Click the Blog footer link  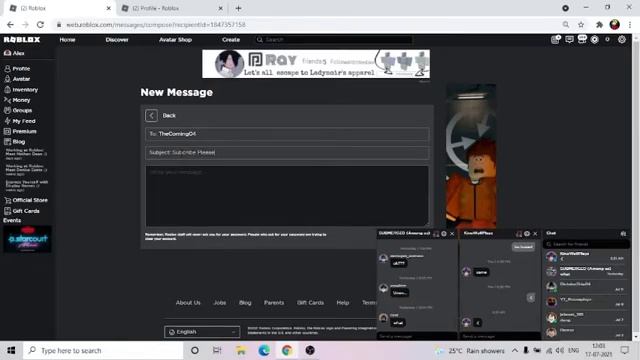[245, 302]
